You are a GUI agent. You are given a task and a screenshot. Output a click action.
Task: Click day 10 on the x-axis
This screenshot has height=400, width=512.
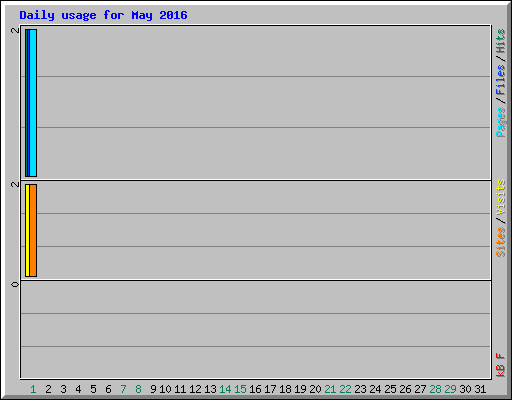click(x=165, y=389)
